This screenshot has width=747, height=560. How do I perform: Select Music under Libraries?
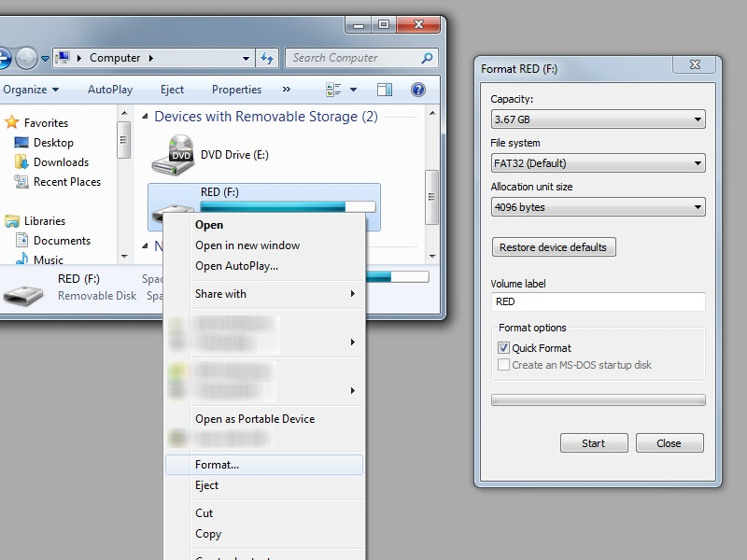coord(49,260)
